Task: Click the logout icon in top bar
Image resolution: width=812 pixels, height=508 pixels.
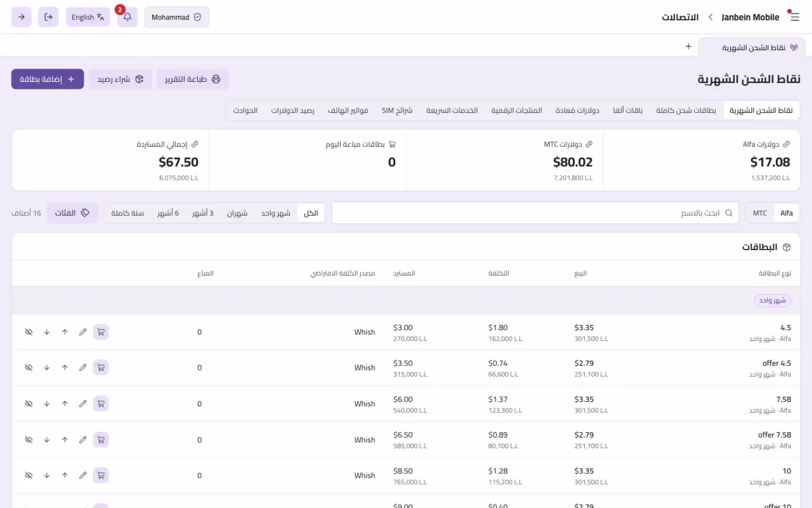Action: 48,17
